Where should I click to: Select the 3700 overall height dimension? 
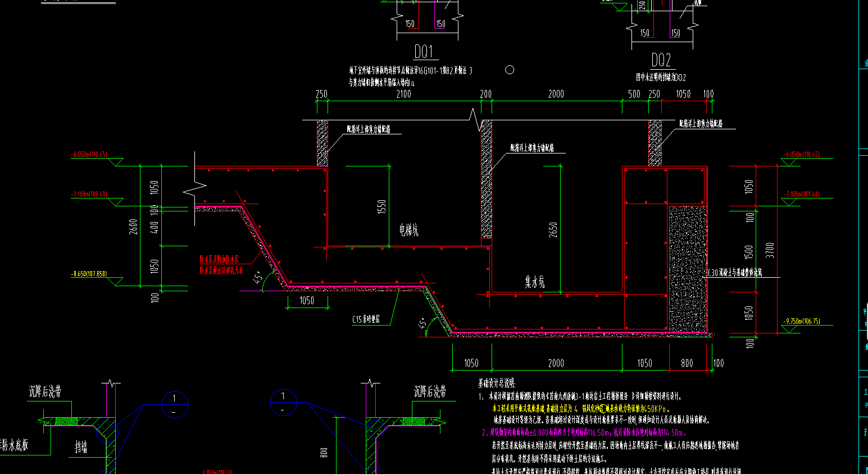(770, 250)
